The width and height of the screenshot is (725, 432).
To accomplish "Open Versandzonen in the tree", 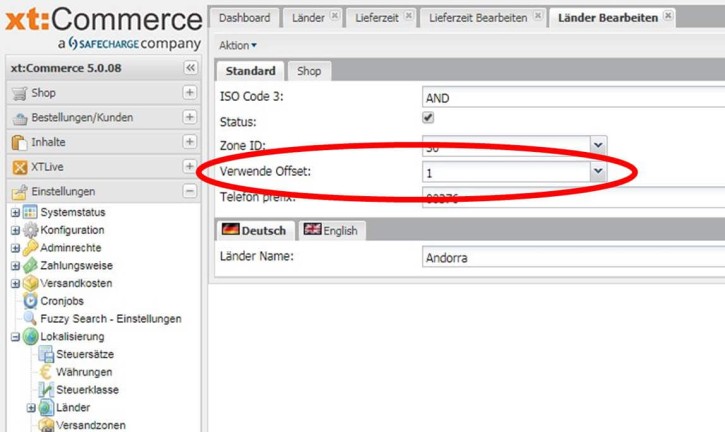I will coord(91,425).
